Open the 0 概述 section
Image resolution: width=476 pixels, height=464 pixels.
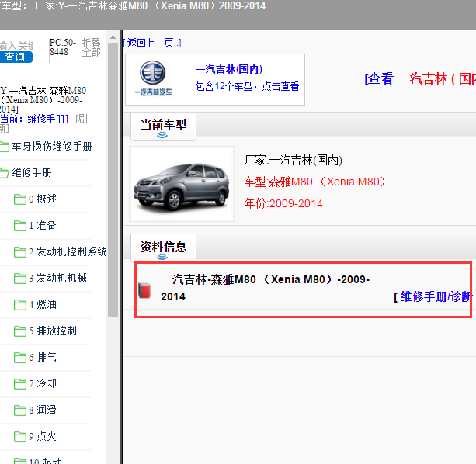(43, 199)
